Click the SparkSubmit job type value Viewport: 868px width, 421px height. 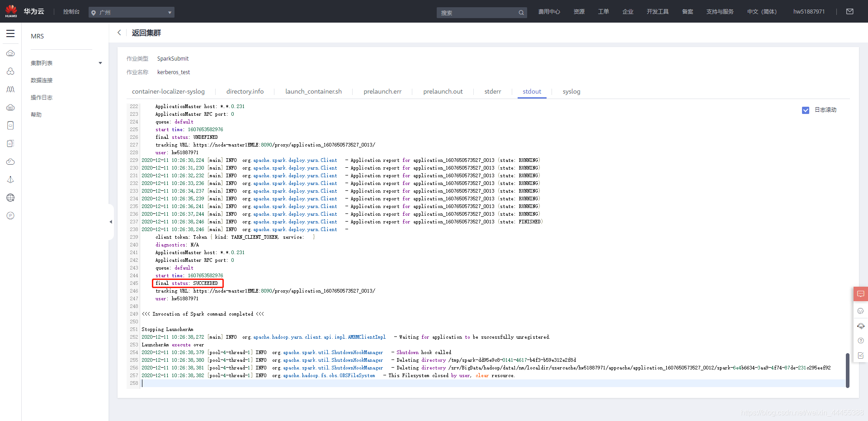[x=173, y=59]
